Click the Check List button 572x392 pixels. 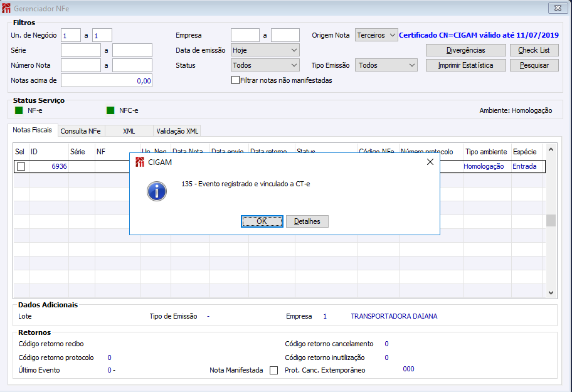tap(534, 50)
